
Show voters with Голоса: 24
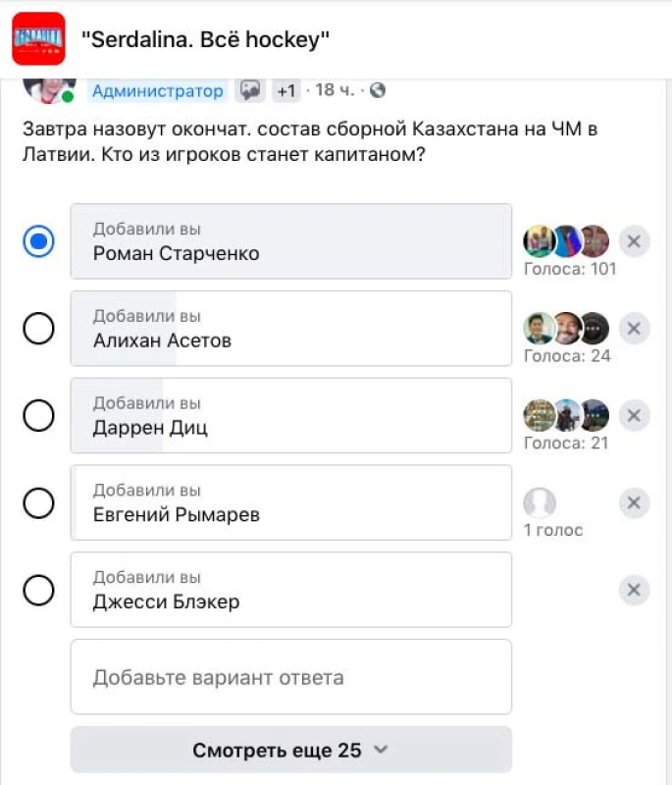pyautogui.click(x=567, y=355)
